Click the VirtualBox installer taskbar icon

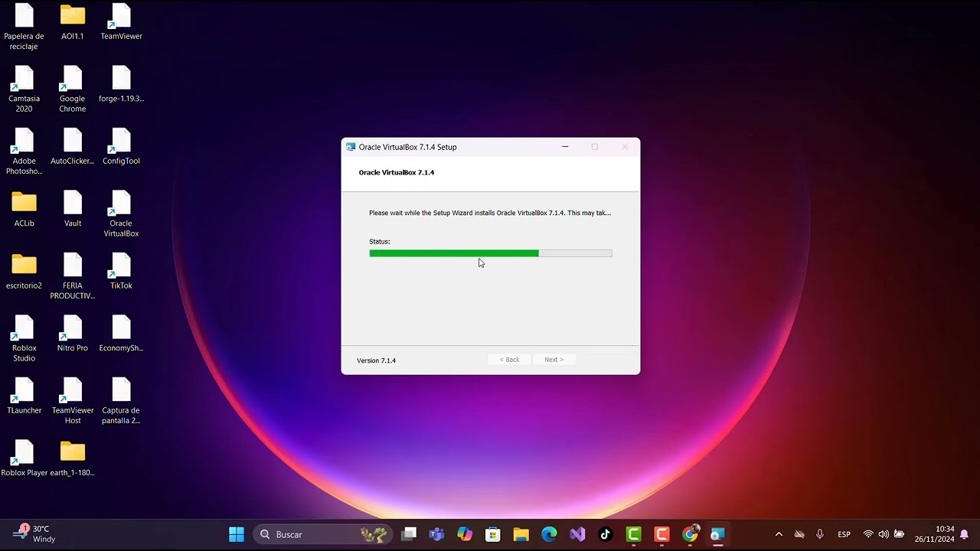pos(717,534)
